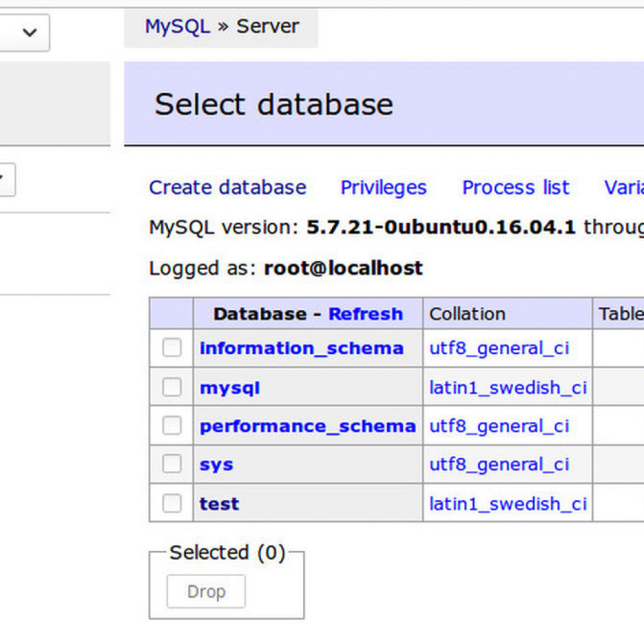Open the sys database
The width and height of the screenshot is (644, 644).
tap(216, 465)
